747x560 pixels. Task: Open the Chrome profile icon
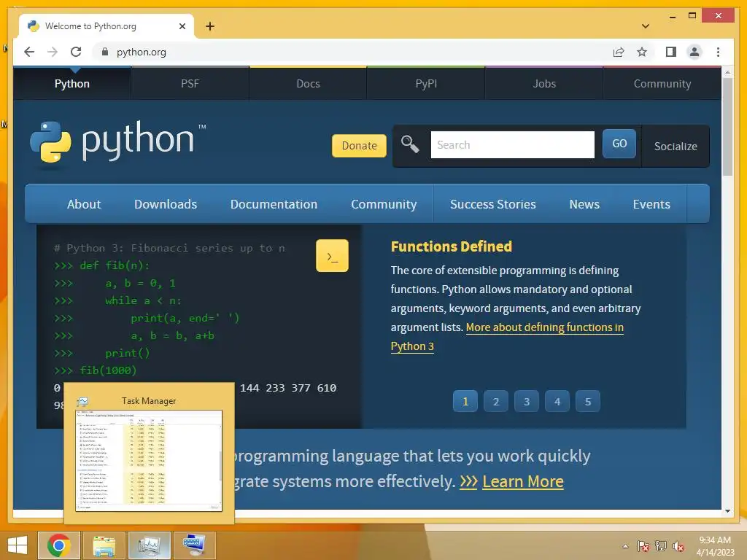pos(694,52)
